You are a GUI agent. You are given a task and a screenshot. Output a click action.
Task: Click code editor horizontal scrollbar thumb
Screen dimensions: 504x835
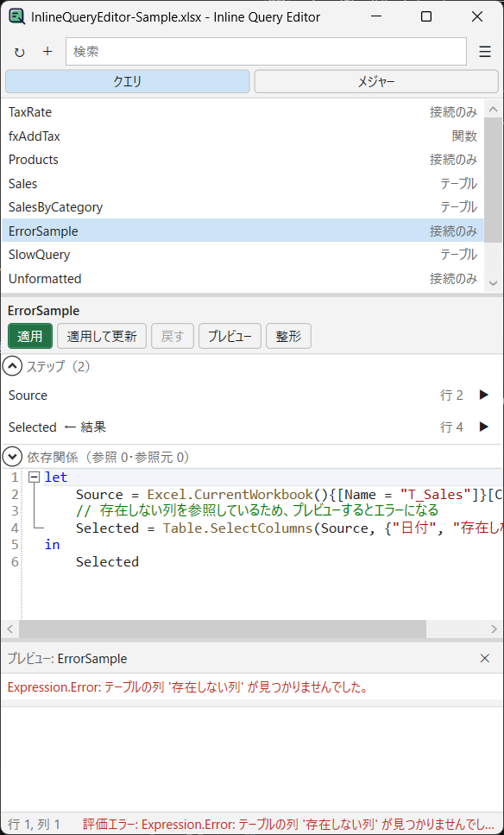coord(223,629)
